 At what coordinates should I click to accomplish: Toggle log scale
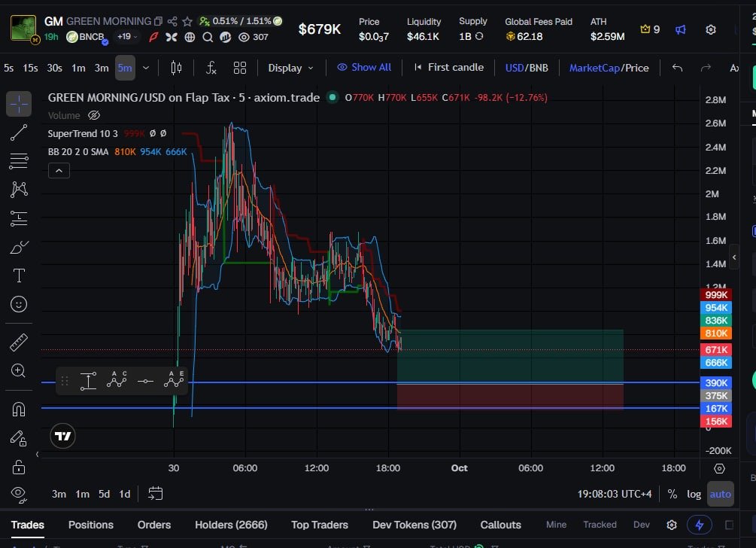694,494
